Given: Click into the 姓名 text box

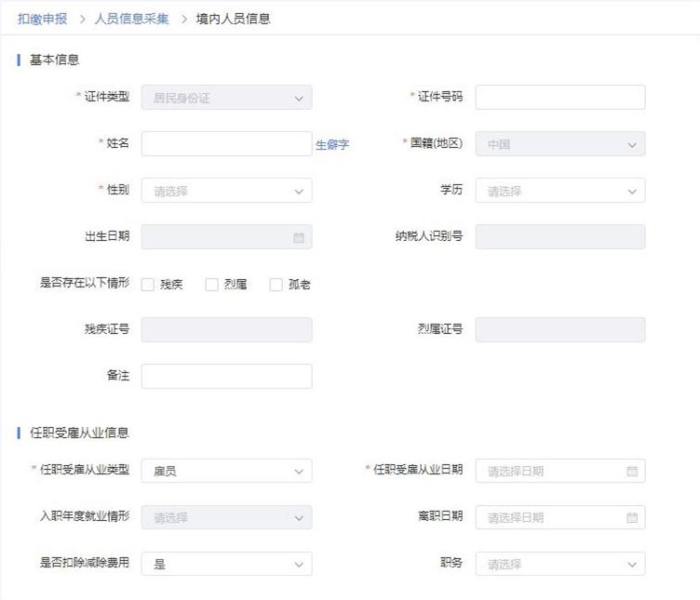Looking at the screenshot, I should tap(226, 144).
